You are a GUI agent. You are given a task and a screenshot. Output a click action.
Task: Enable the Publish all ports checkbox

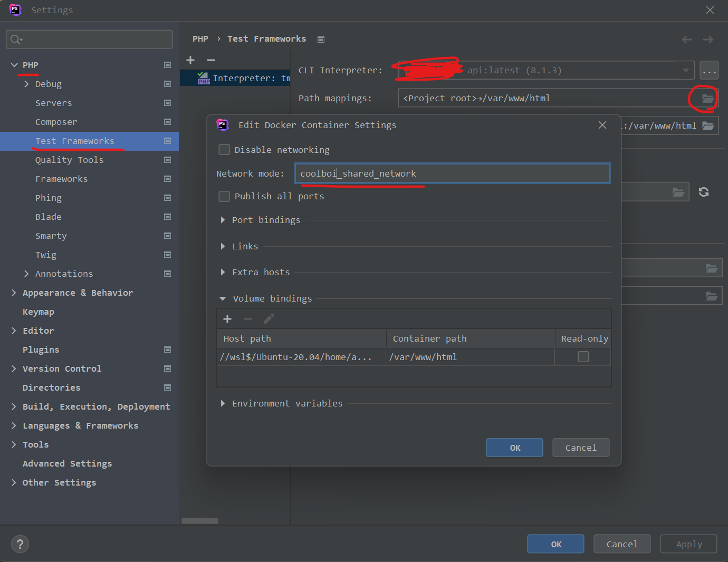click(x=224, y=196)
